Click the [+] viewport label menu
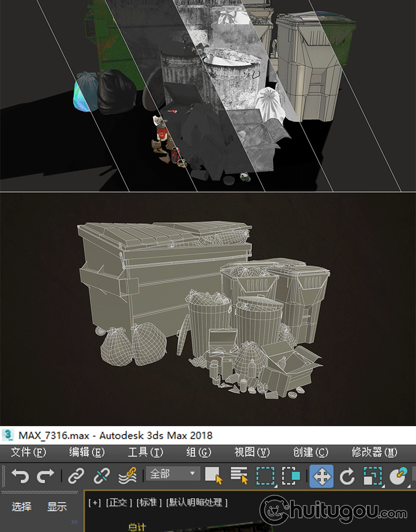The width and height of the screenshot is (416, 532). click(x=94, y=503)
